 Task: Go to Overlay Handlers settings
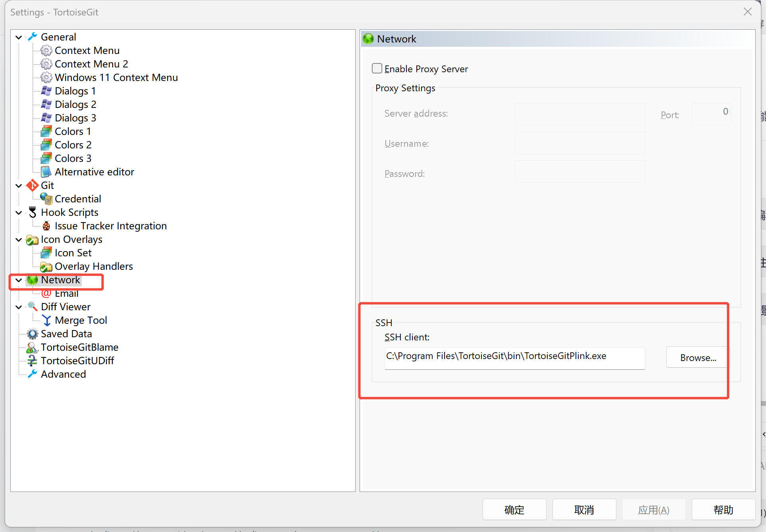pyautogui.click(x=94, y=266)
